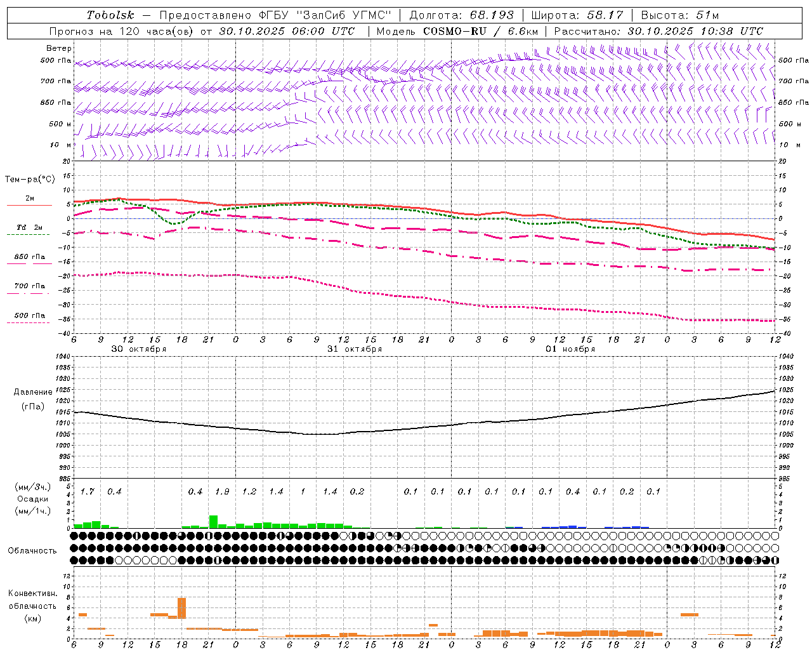Click the 700 гПа temperature legend entry

point(29,288)
